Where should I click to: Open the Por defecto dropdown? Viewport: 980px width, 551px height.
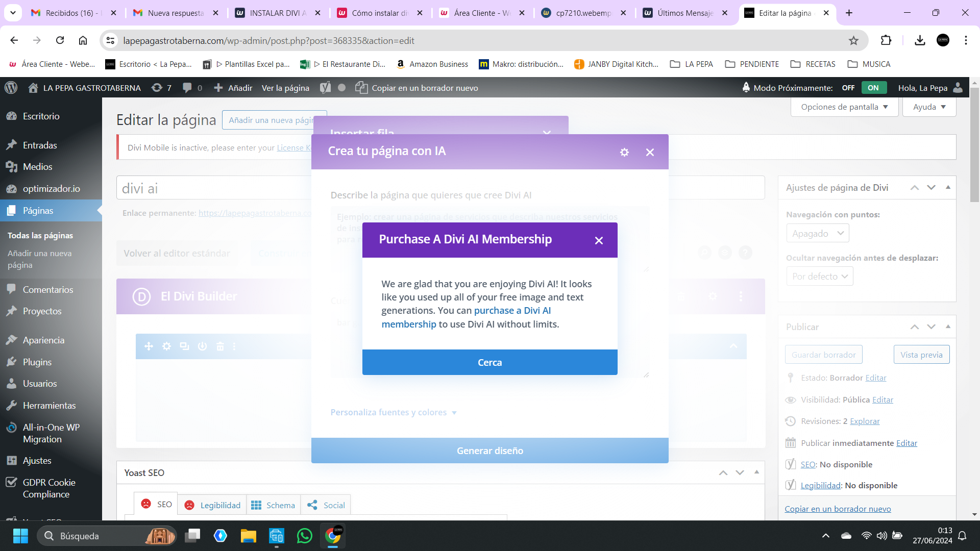coord(820,276)
